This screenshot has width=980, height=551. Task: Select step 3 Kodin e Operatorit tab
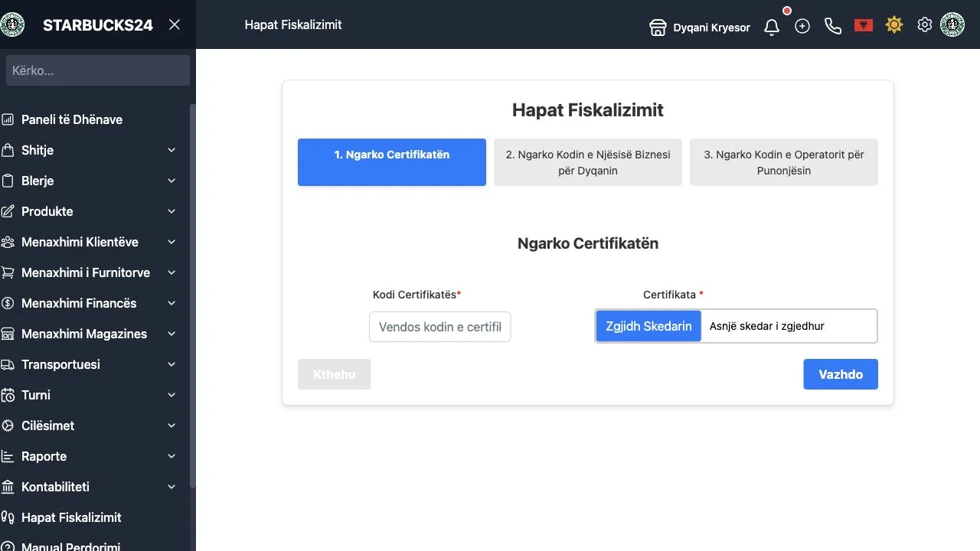coord(784,162)
